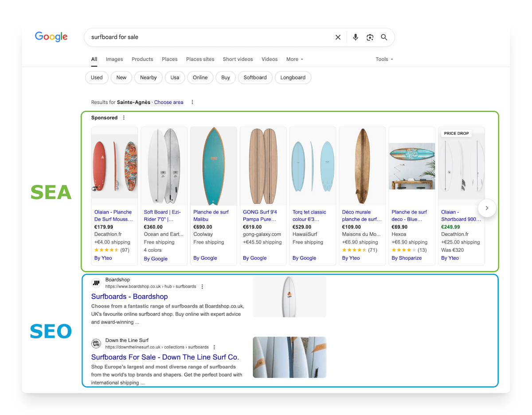Click By Shoparize under Hexoa
Screen dimensions: 532x415
pyautogui.click(x=407, y=258)
